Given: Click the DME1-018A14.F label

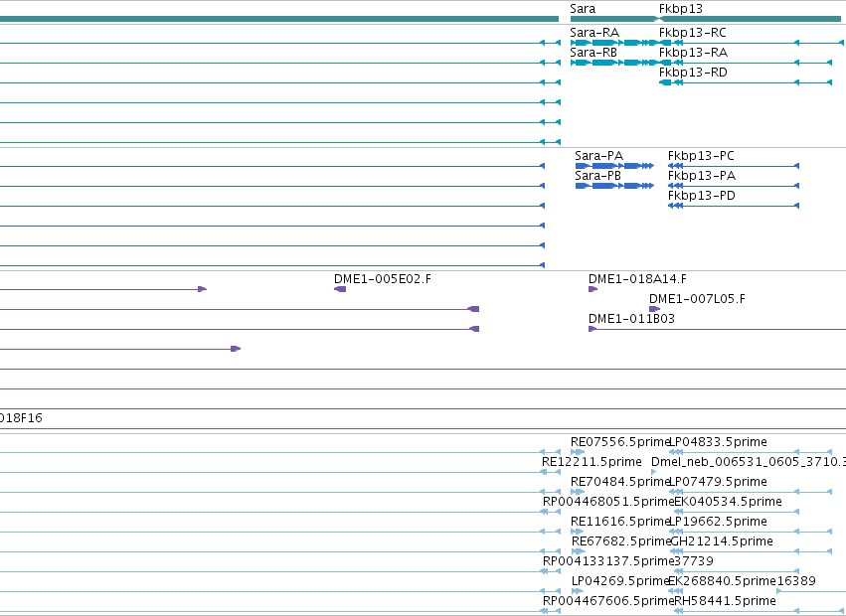Looking at the screenshot, I should tap(638, 279).
